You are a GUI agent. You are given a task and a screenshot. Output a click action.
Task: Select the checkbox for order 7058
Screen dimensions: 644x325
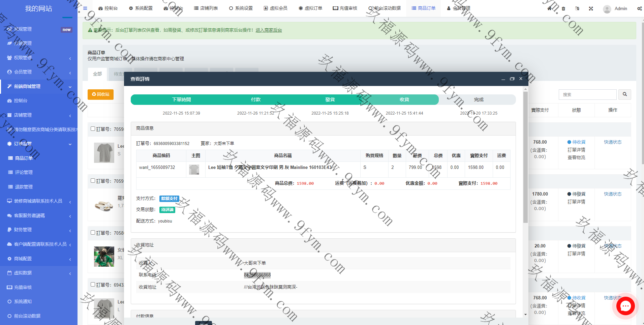pos(93,233)
